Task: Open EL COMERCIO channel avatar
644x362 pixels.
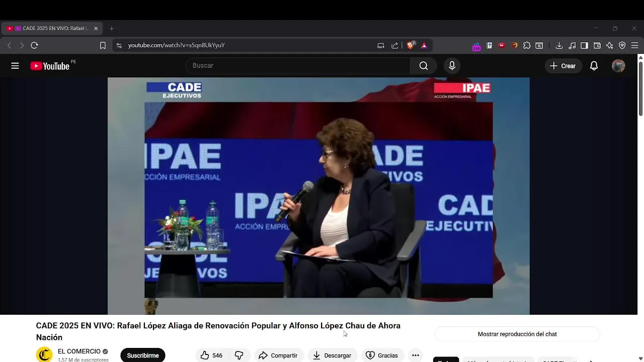Action: pos(44,355)
